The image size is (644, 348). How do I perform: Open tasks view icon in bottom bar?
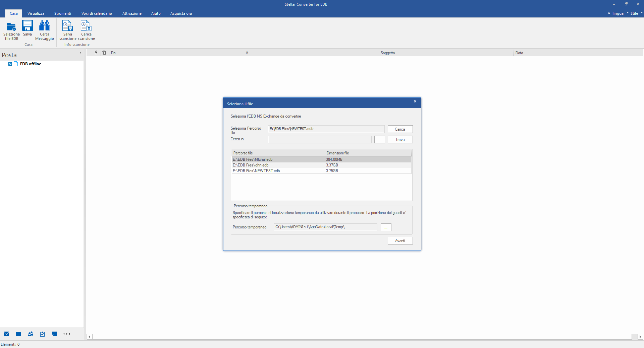[43, 334]
